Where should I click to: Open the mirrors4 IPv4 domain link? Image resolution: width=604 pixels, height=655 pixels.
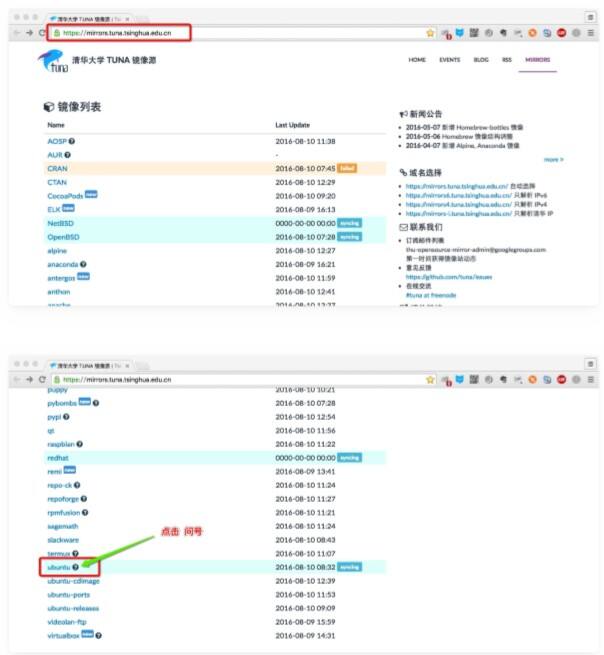459,204
